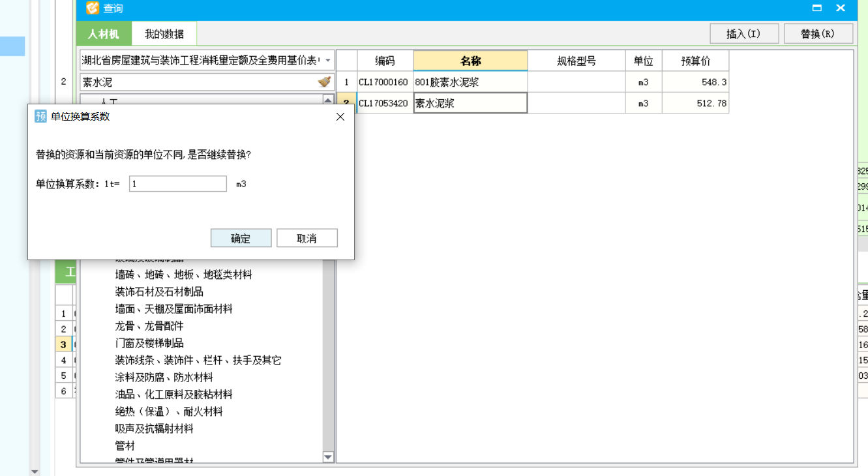Click the 替换(R) button
The image size is (868, 476).
[x=817, y=34]
